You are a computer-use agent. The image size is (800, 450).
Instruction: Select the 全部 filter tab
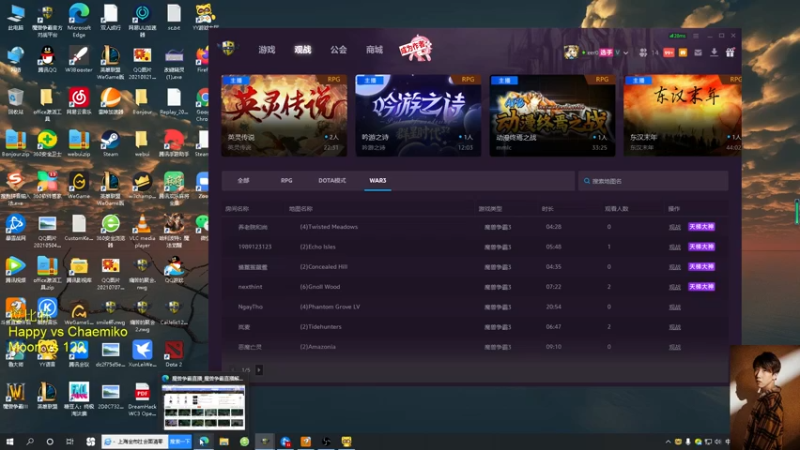tap(243, 181)
